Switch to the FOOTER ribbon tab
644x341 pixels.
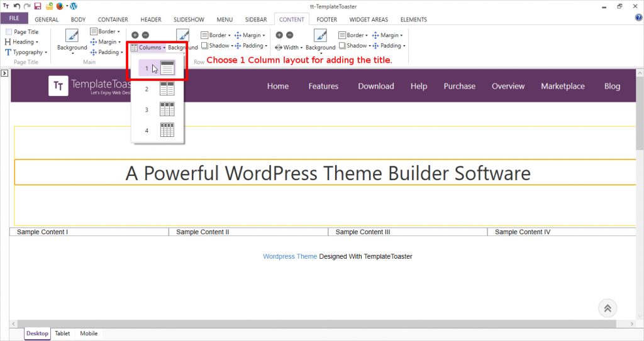tap(326, 19)
